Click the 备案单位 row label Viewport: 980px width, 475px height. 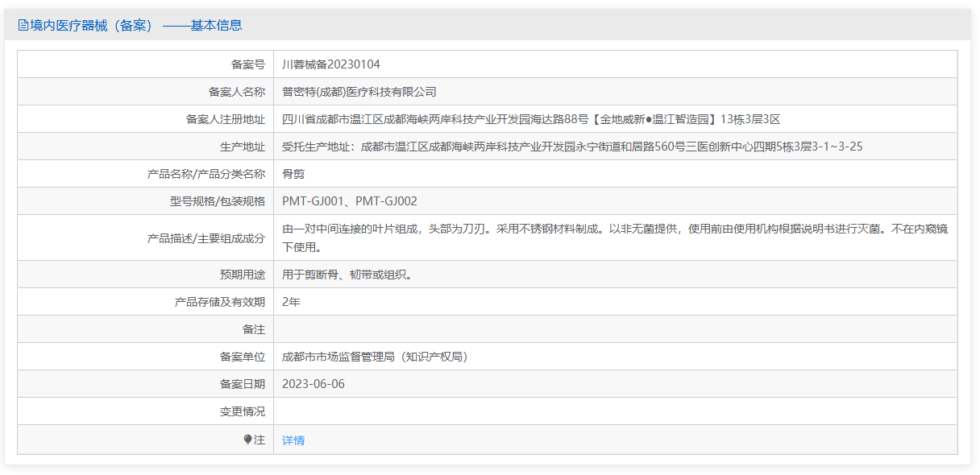pos(243,357)
